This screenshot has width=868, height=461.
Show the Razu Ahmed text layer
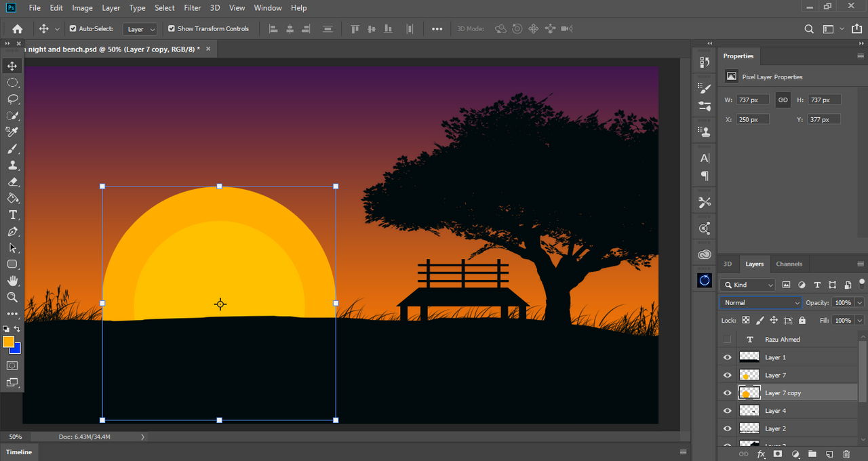pyautogui.click(x=728, y=339)
